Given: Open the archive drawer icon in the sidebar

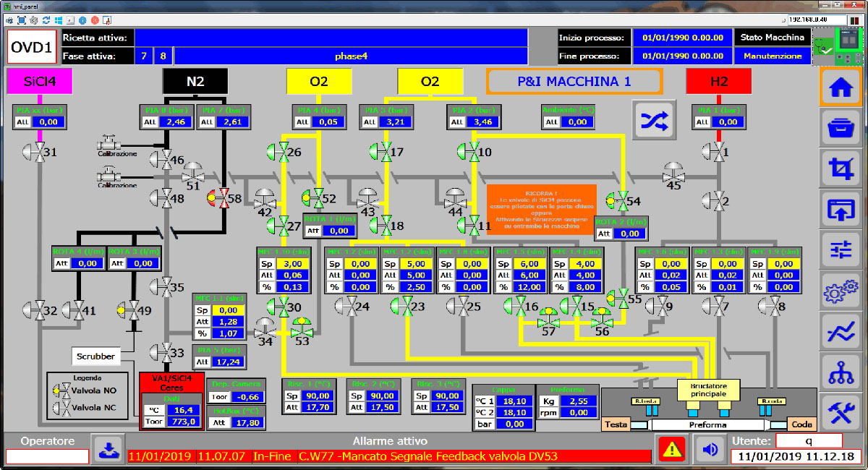Looking at the screenshot, I should pyautogui.click(x=840, y=129).
